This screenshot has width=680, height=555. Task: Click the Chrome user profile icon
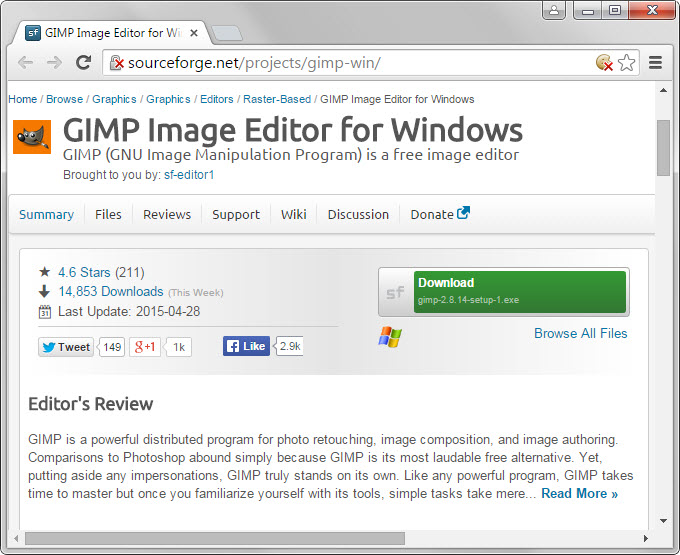point(554,10)
